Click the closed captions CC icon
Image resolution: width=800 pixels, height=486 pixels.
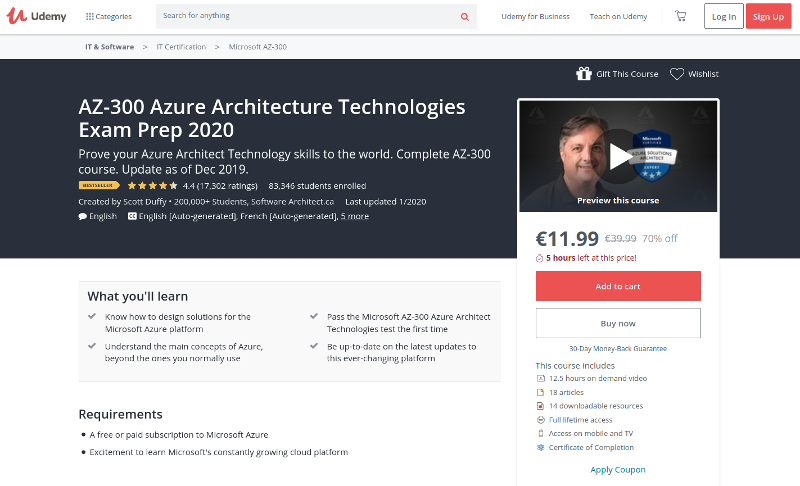[x=132, y=216]
